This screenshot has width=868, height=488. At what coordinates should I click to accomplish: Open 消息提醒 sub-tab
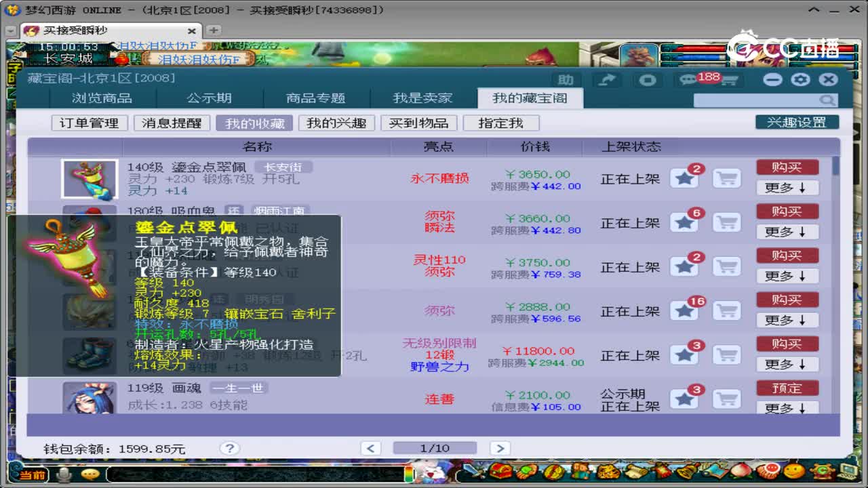(x=172, y=123)
